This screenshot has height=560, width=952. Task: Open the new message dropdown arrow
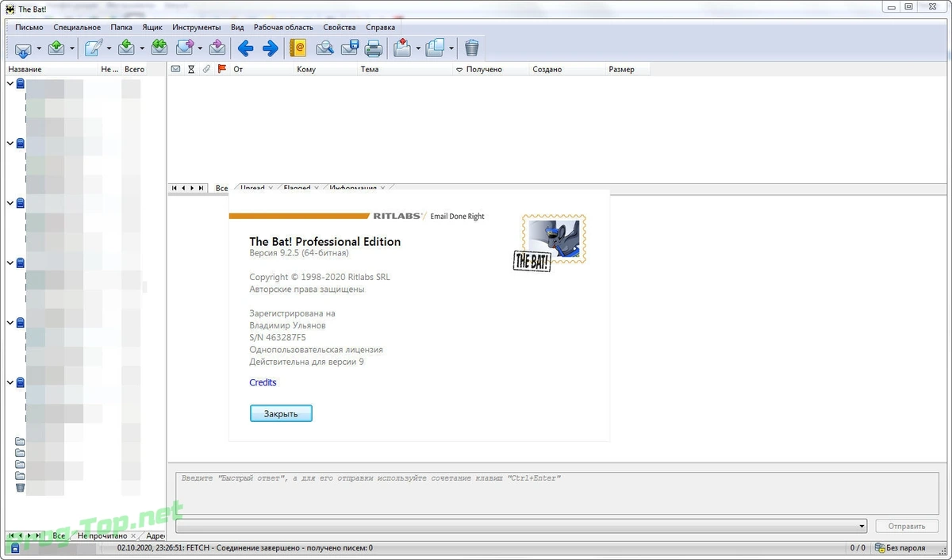pos(109,48)
